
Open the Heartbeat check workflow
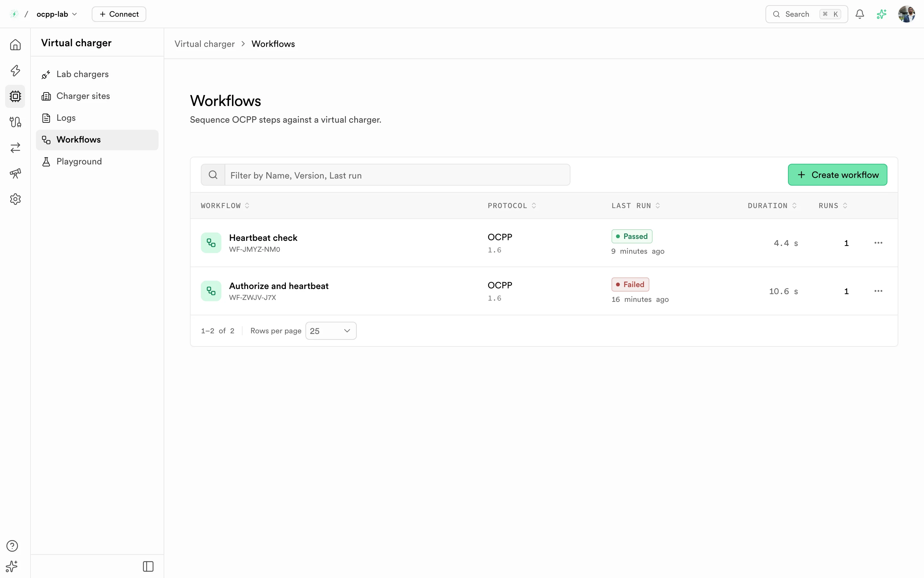(263, 238)
